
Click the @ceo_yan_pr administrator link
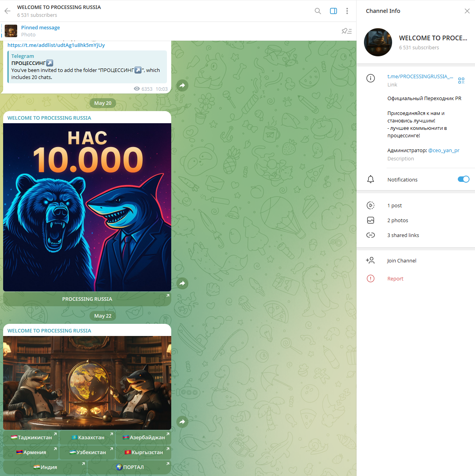click(443, 151)
